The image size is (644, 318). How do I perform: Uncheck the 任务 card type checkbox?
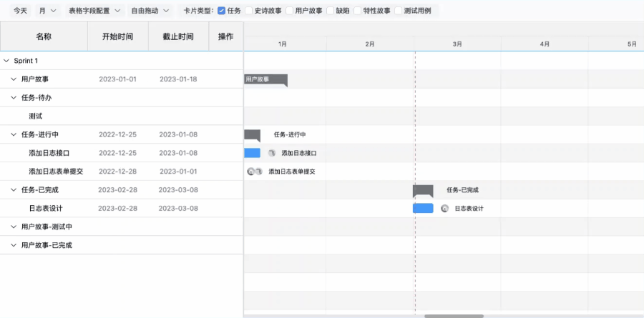221,11
